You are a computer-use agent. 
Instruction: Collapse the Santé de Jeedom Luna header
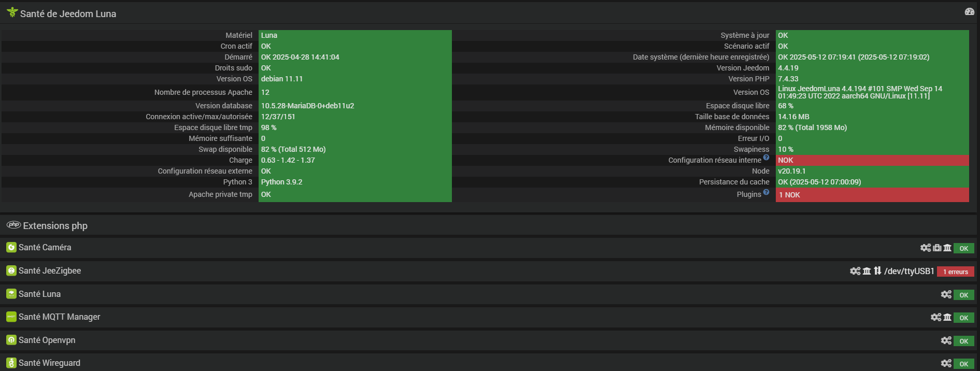coord(68,13)
